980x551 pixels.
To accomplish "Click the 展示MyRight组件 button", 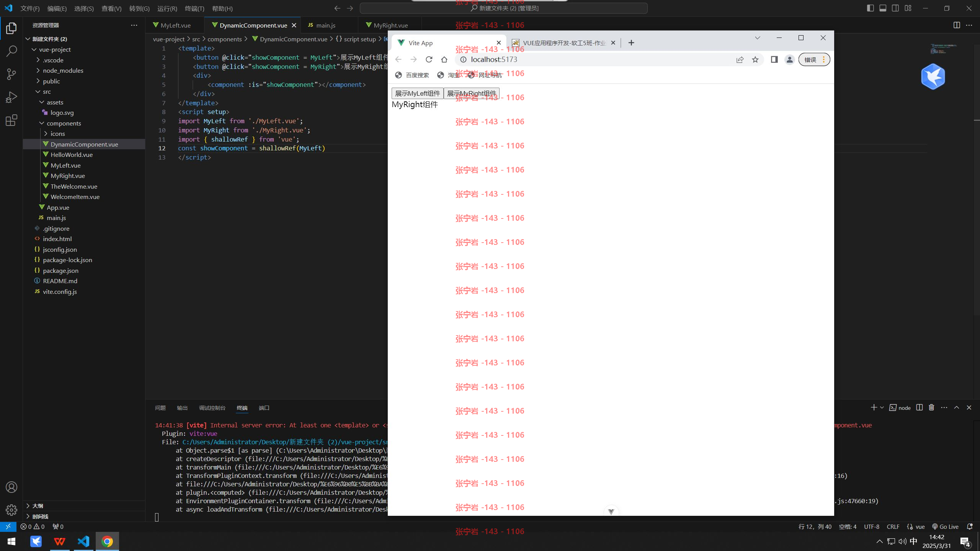I will (472, 93).
